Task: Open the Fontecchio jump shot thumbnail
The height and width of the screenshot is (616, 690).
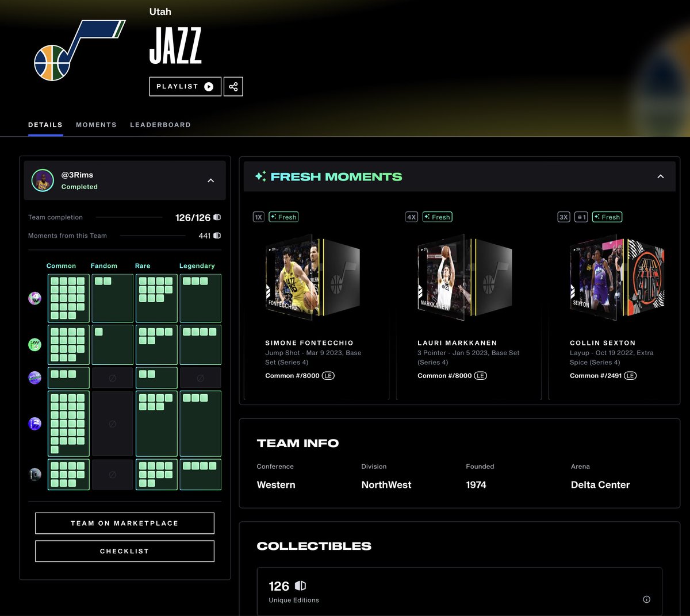Action: (313, 278)
